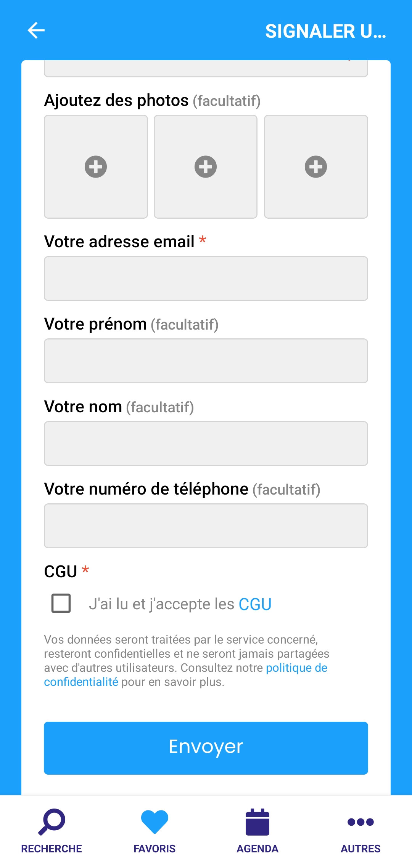
Task: Open Autres three-dots icon
Action: coord(360,822)
